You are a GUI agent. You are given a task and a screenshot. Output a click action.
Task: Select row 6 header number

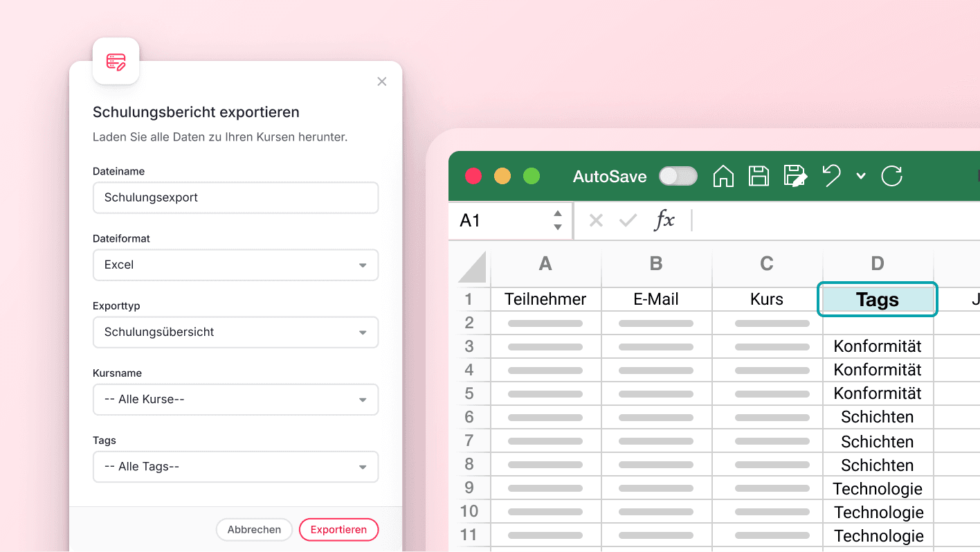pos(469,417)
